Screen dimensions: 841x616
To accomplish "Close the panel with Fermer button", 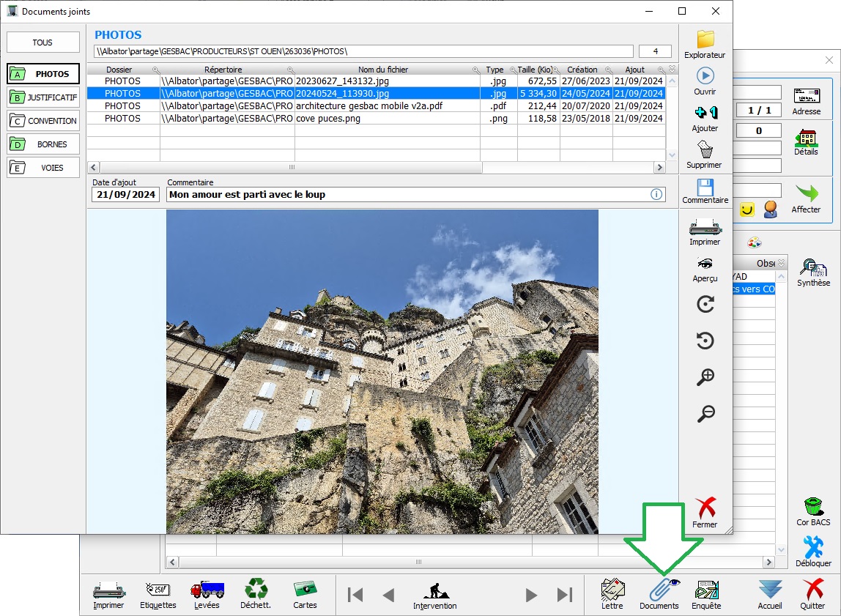I will 705,512.
